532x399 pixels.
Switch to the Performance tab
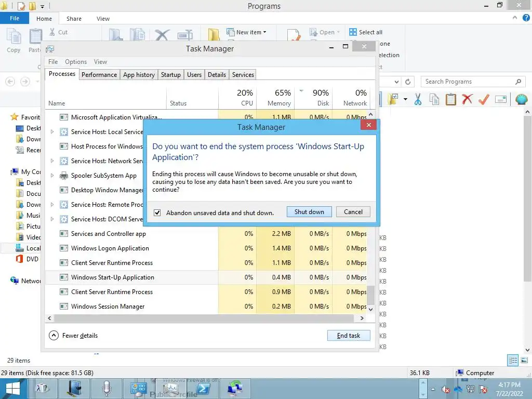[99, 75]
